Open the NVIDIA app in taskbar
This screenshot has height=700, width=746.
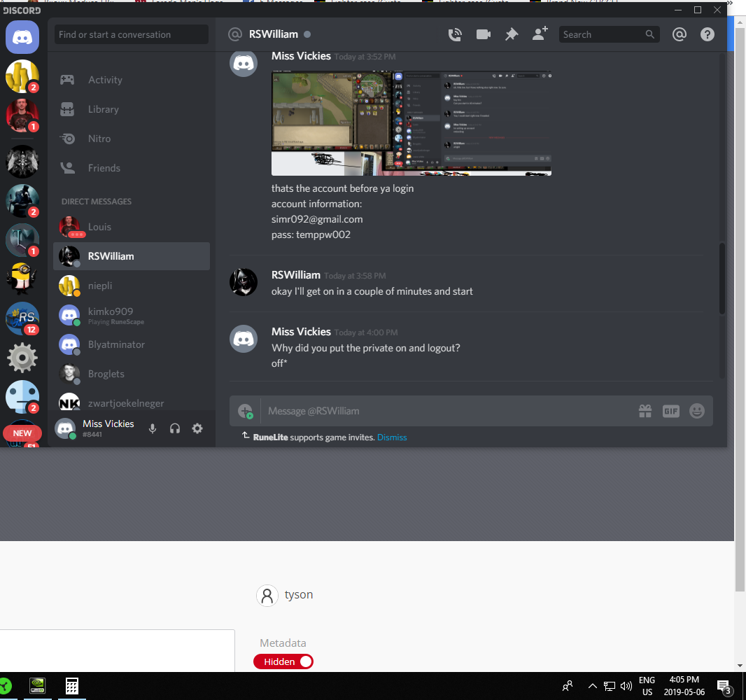coord(38,686)
